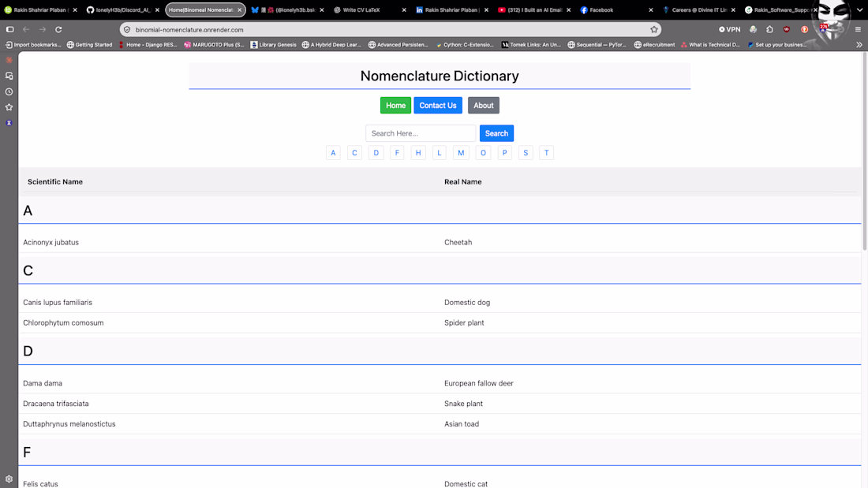Image resolution: width=868 pixels, height=488 pixels.
Task: Open sidebar settings gear icon
Action: click(x=9, y=479)
